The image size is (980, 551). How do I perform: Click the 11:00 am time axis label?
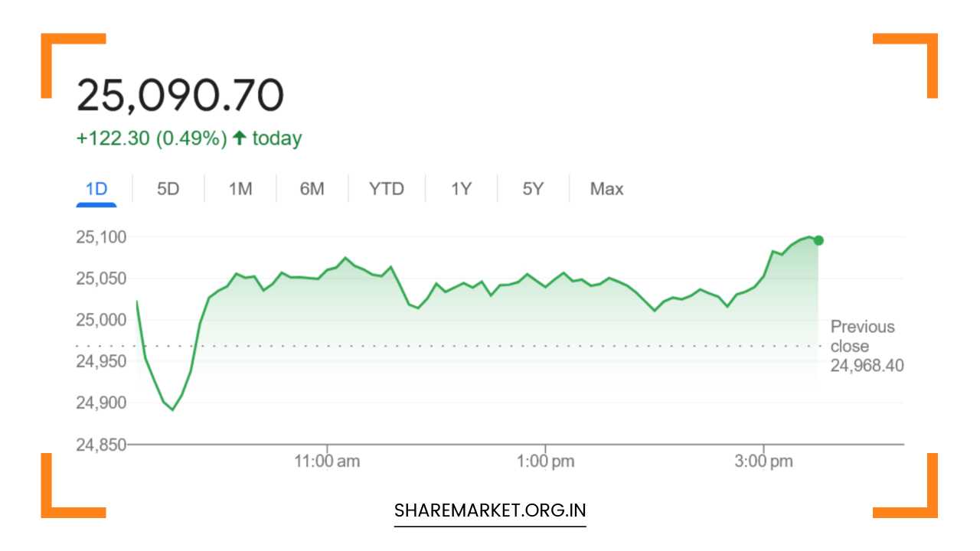point(328,461)
